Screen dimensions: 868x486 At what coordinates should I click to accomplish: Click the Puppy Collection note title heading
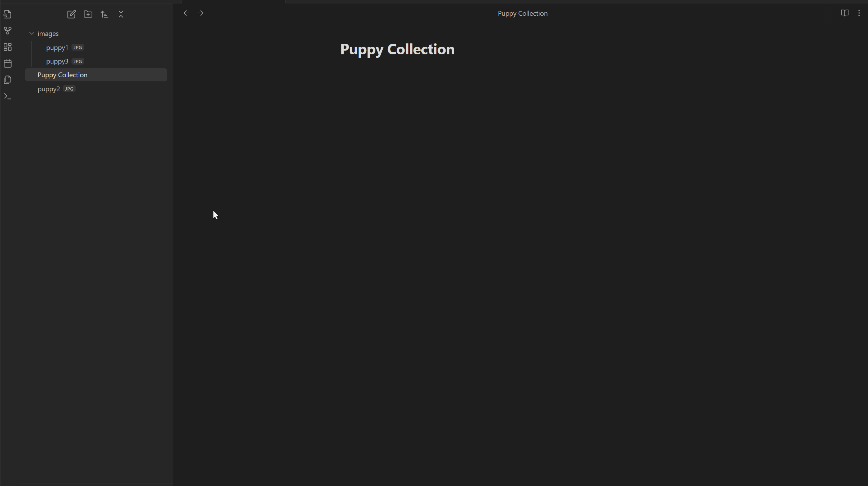click(x=397, y=50)
